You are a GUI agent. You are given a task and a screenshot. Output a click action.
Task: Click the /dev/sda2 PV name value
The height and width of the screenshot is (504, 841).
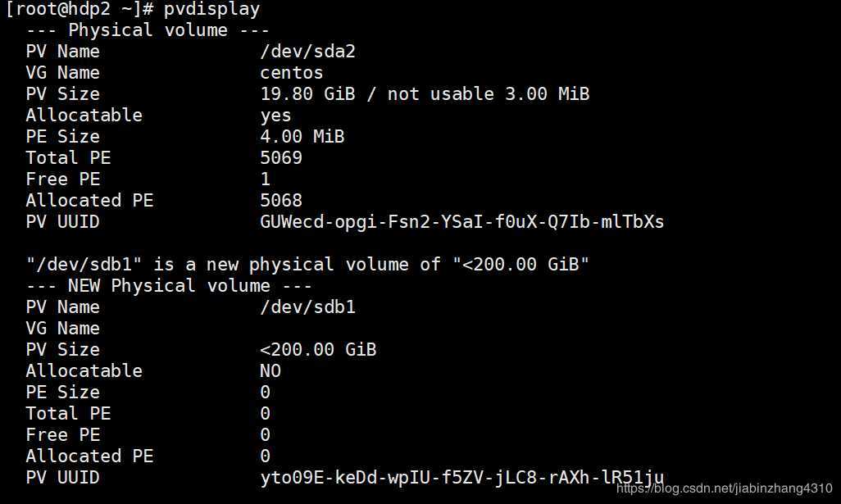[x=307, y=51]
